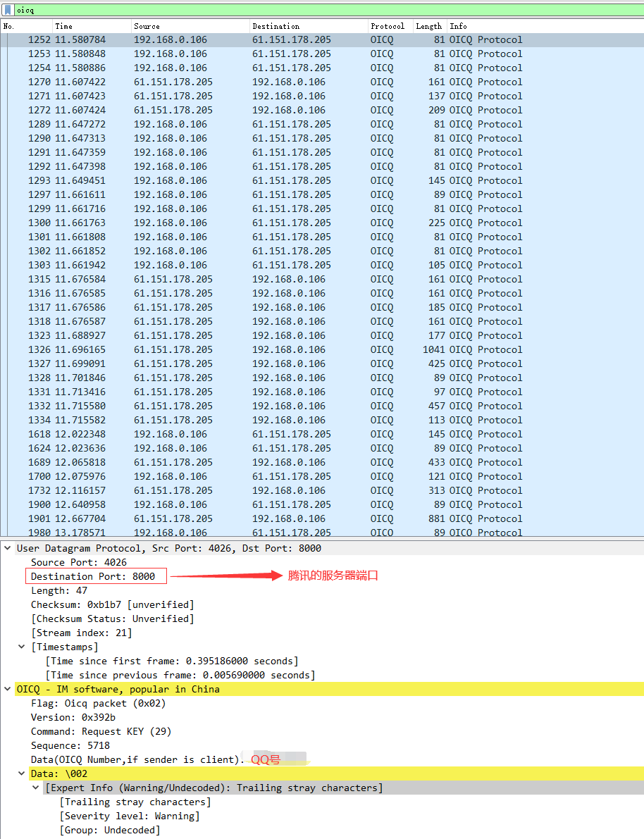This screenshot has width=644, height=839.
Task: Select packet 1327 with length 425
Action: tap(322, 364)
